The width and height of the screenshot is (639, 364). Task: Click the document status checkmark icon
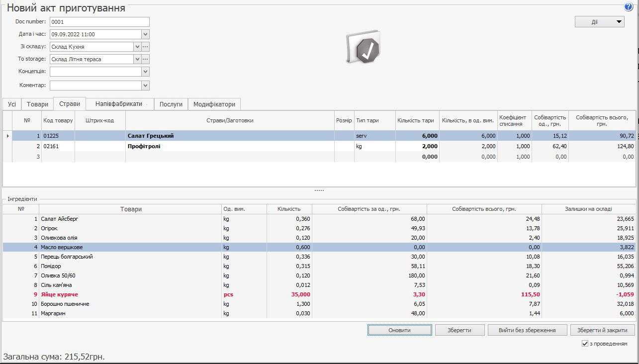[x=364, y=49]
